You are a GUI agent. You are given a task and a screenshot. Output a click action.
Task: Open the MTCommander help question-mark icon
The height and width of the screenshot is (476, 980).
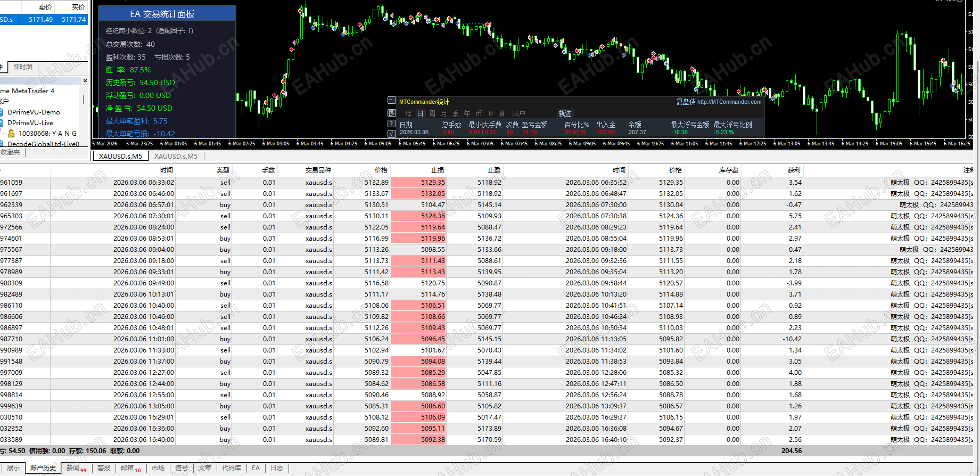click(392, 124)
